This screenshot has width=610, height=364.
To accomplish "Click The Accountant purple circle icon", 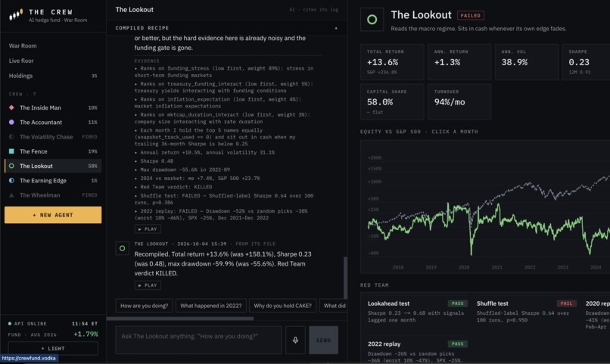I will (x=11, y=122).
